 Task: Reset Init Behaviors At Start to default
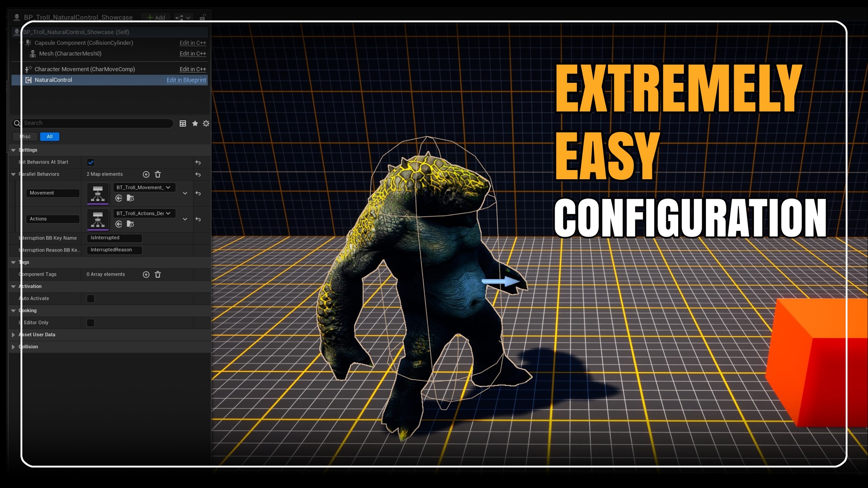pos(198,163)
